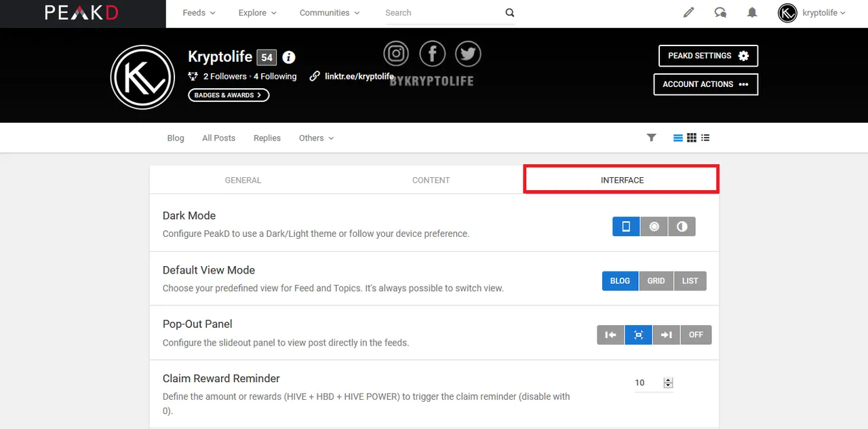This screenshot has height=429, width=868.
Task: Click the claim reward stepper arrows
Action: pyautogui.click(x=668, y=383)
